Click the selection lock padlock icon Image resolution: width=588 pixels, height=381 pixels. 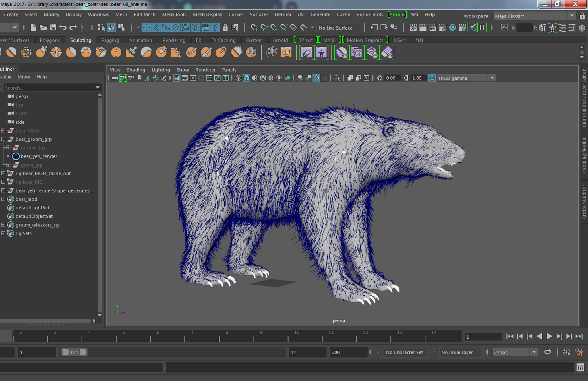(x=225, y=28)
